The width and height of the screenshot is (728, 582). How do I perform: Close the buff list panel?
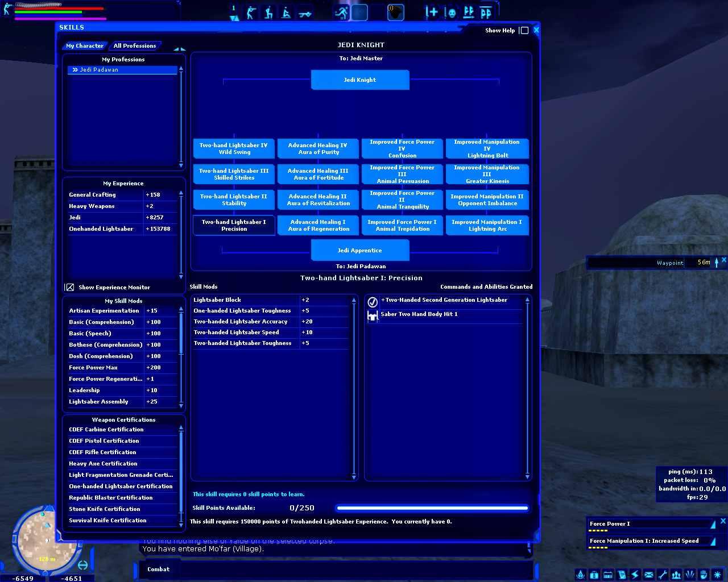pos(723,521)
